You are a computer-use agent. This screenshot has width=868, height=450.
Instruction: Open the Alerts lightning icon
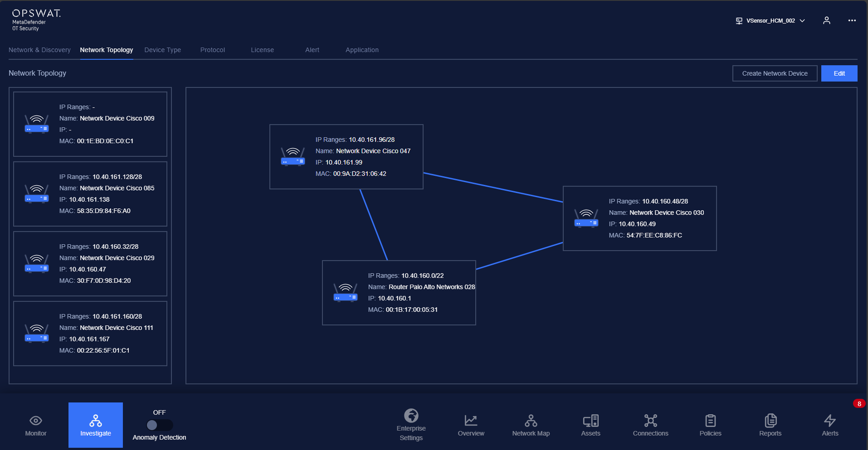[x=830, y=420]
